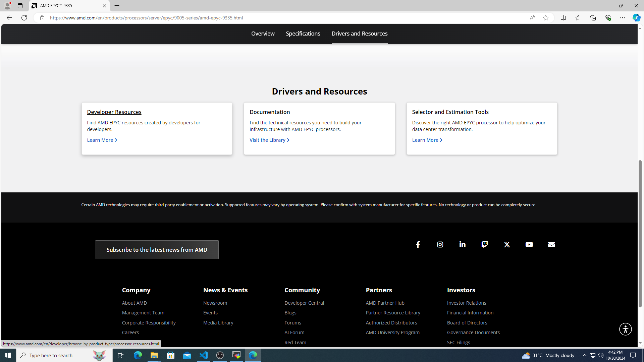
Task: Click Subscribe to the latest news button
Action: 157,250
